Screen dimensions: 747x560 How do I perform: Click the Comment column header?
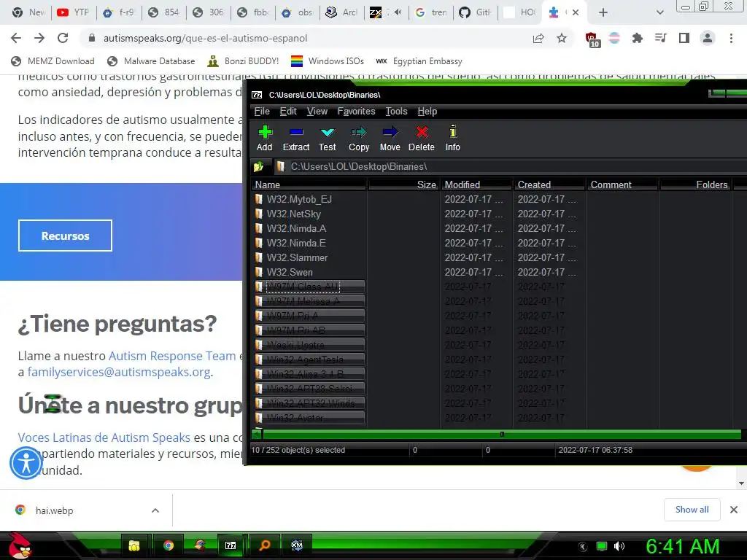pos(622,184)
